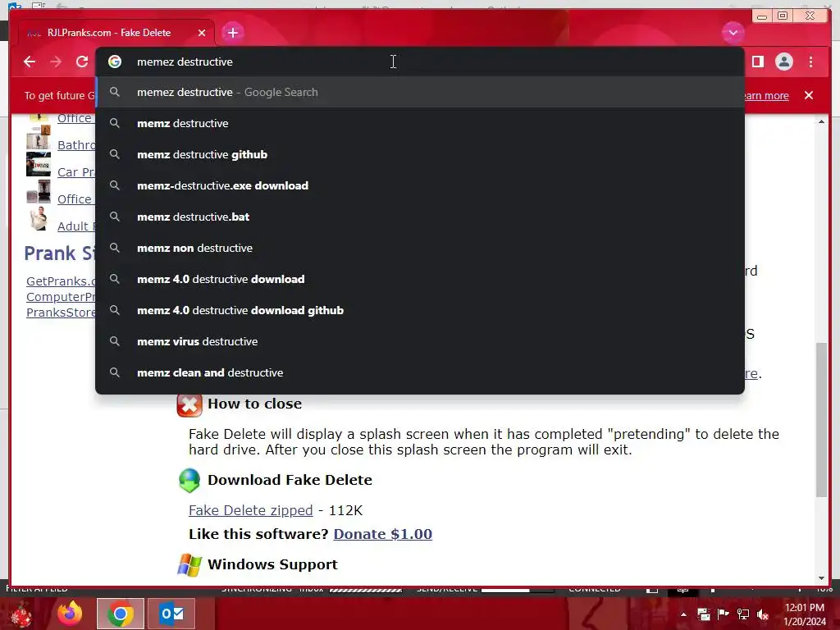Visit the GetPranks sidebar link

(x=61, y=281)
